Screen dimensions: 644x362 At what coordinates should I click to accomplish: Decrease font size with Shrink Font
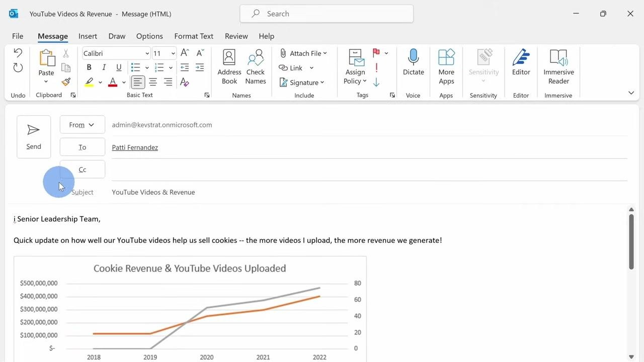point(200,53)
